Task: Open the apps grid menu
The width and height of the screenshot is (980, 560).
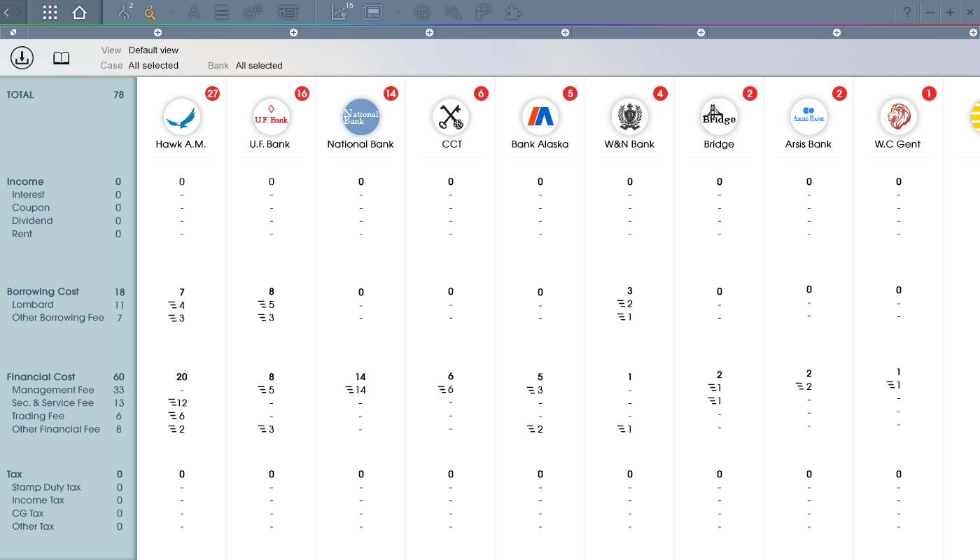Action: coord(50,12)
